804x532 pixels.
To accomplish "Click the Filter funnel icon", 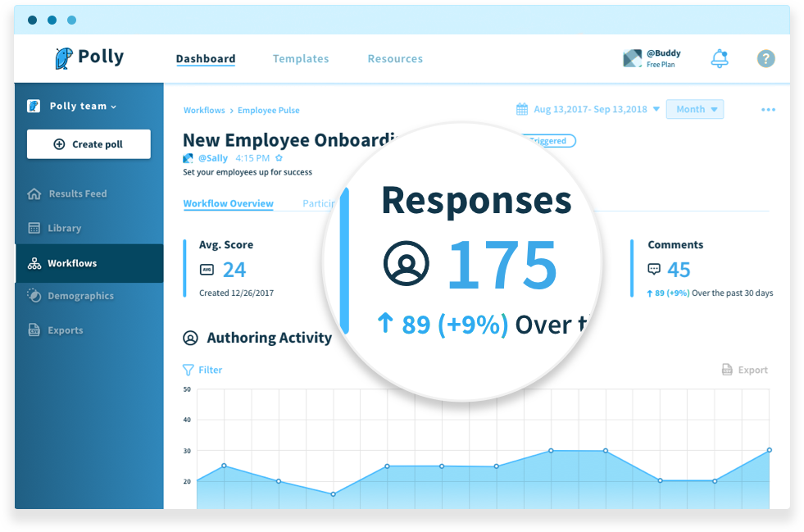I will 189,370.
